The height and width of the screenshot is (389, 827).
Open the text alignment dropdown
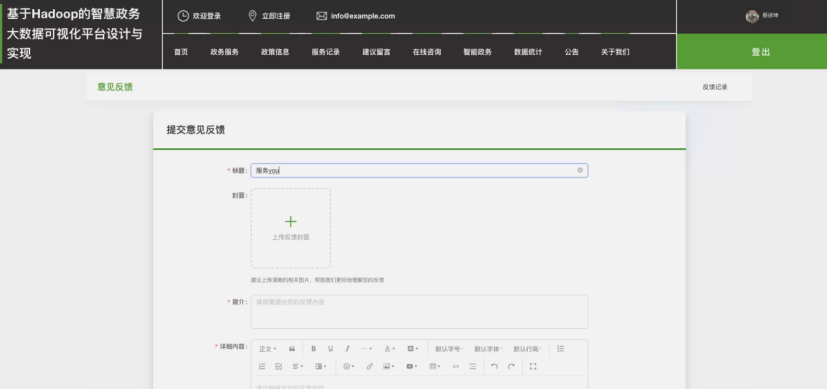(x=298, y=366)
